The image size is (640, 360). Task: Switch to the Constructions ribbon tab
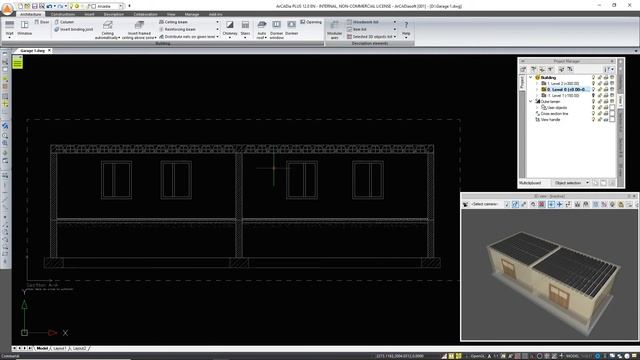tap(63, 14)
